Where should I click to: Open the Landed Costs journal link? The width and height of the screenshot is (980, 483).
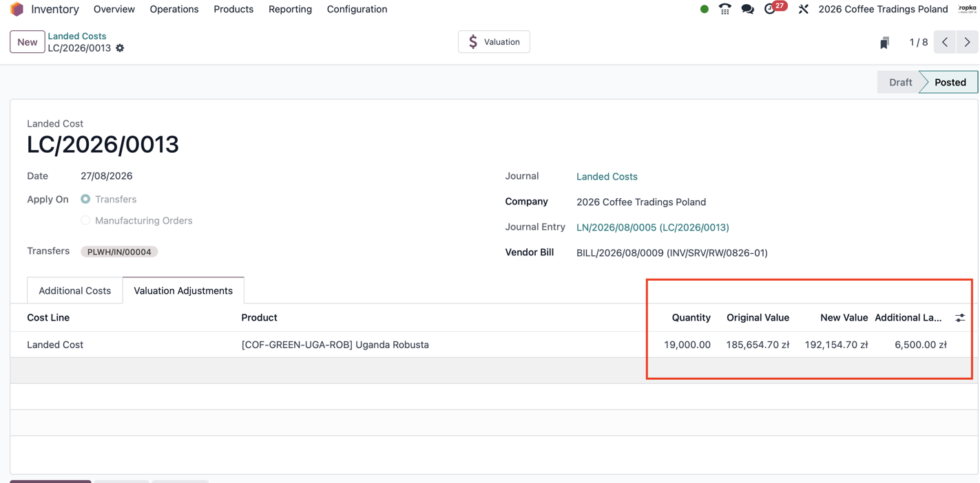[x=607, y=177]
